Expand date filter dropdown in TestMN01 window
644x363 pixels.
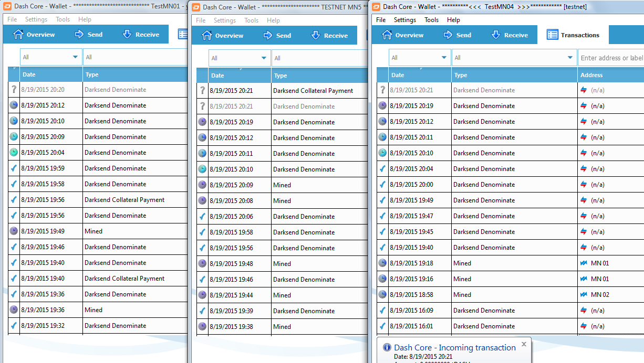click(51, 57)
